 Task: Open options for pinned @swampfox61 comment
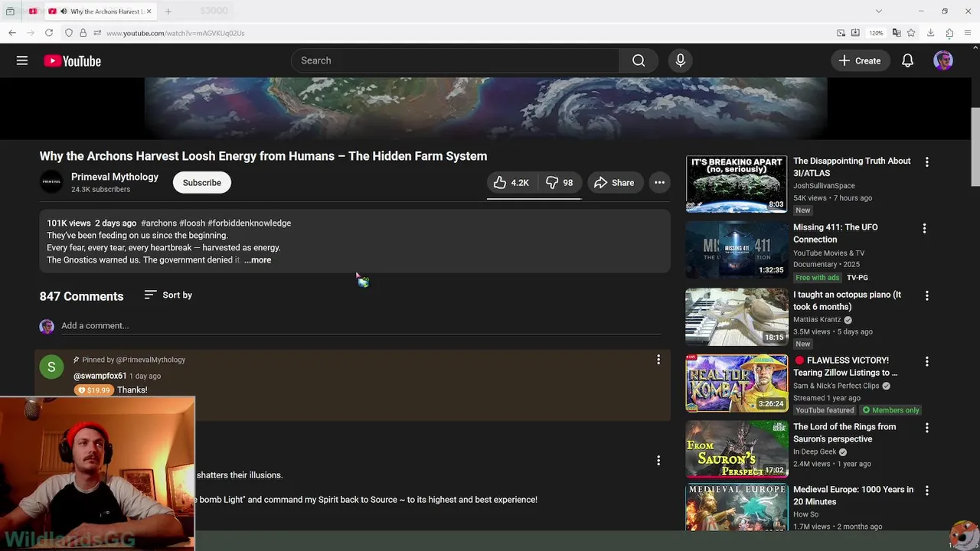tap(658, 360)
